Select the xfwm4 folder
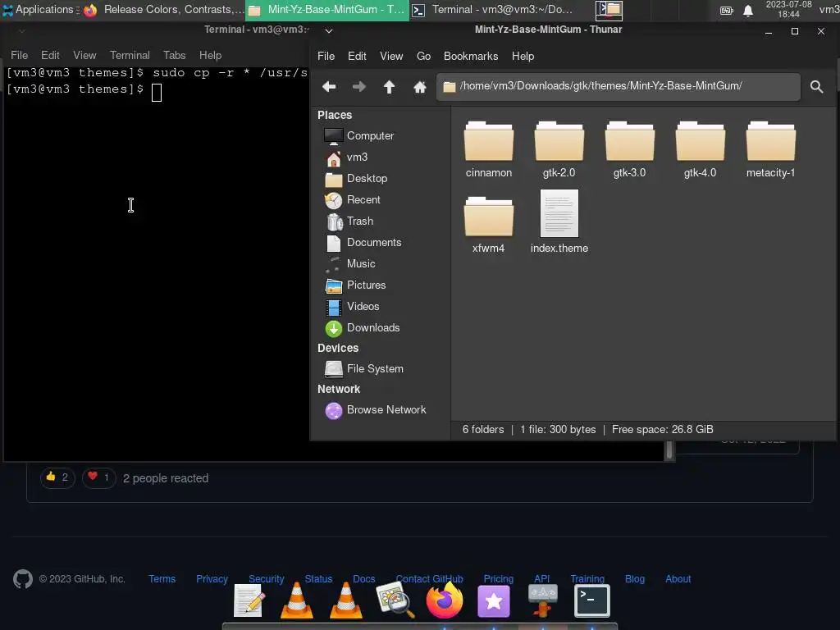840x630 pixels. click(x=489, y=225)
